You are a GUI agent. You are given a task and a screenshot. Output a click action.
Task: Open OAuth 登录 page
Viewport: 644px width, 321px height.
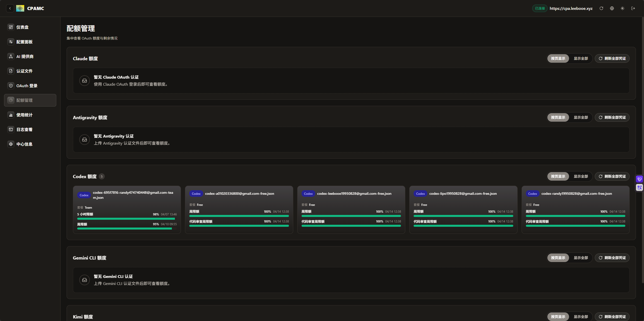tap(30, 86)
